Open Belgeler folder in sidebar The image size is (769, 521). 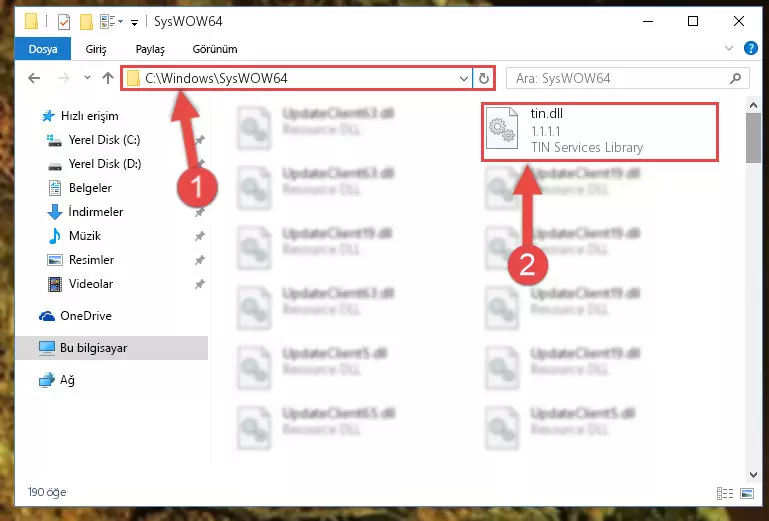pyautogui.click(x=90, y=188)
